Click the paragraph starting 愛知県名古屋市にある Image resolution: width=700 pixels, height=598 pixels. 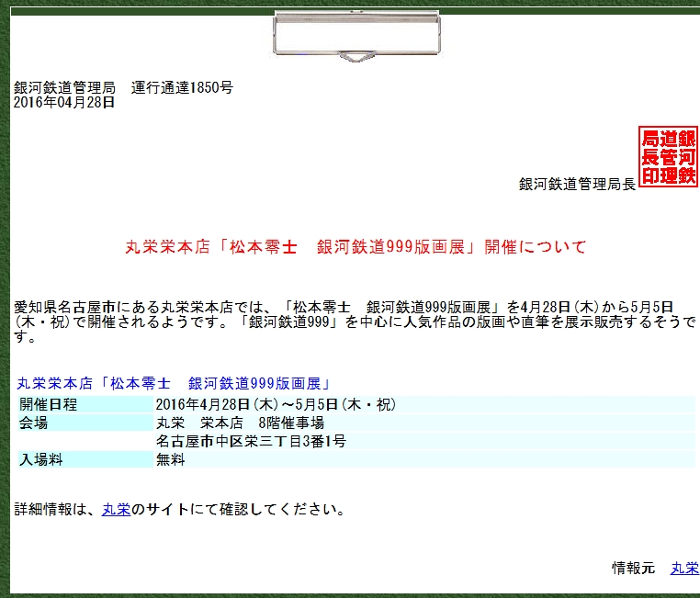355,322
